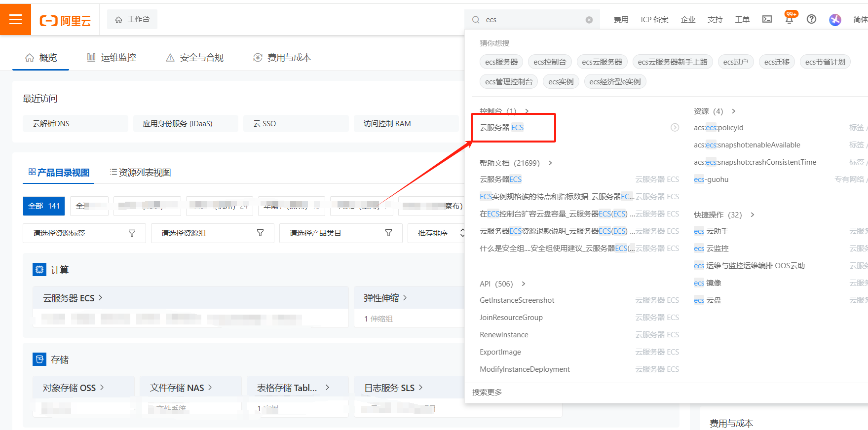Switch to the 概览 tab
Viewport: 868px width, 430px height.
click(41, 58)
